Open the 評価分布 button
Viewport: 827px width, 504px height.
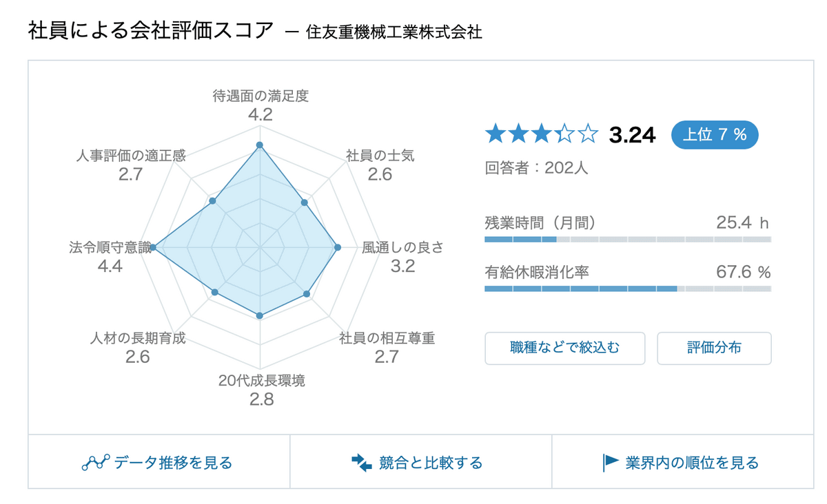pos(714,348)
